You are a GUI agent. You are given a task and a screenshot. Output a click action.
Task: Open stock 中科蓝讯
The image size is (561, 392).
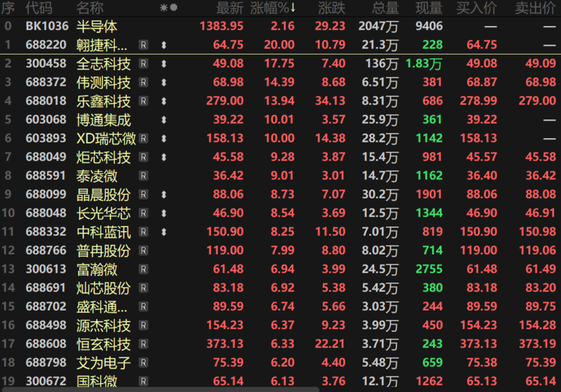pyautogui.click(x=103, y=232)
